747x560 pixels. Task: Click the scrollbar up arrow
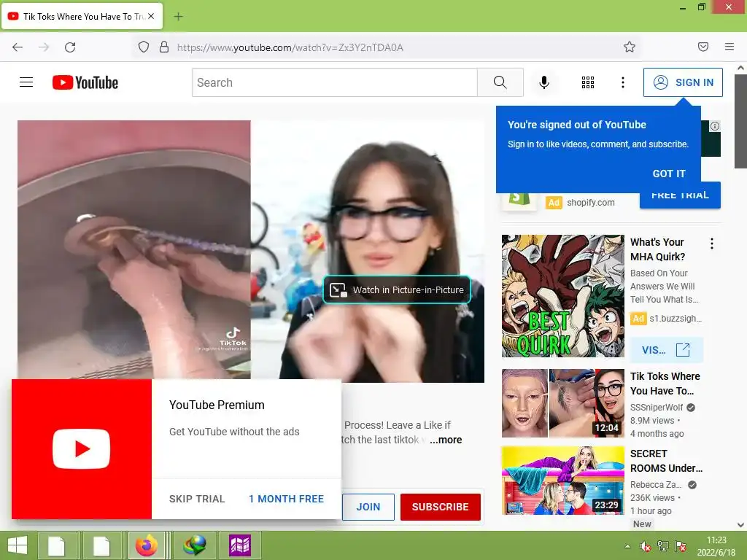[x=740, y=68]
